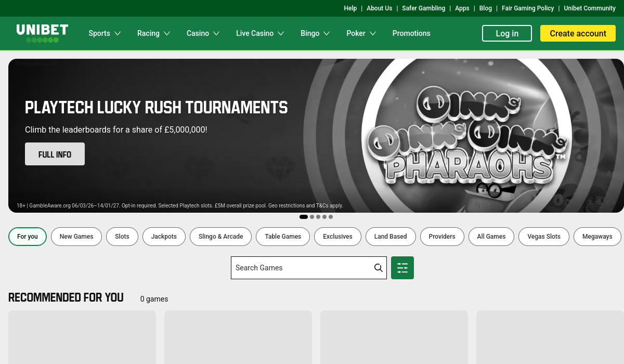Click the Playtech Lucky Rush Tournaments heading
Screen dimensions: 624x364
156,108
